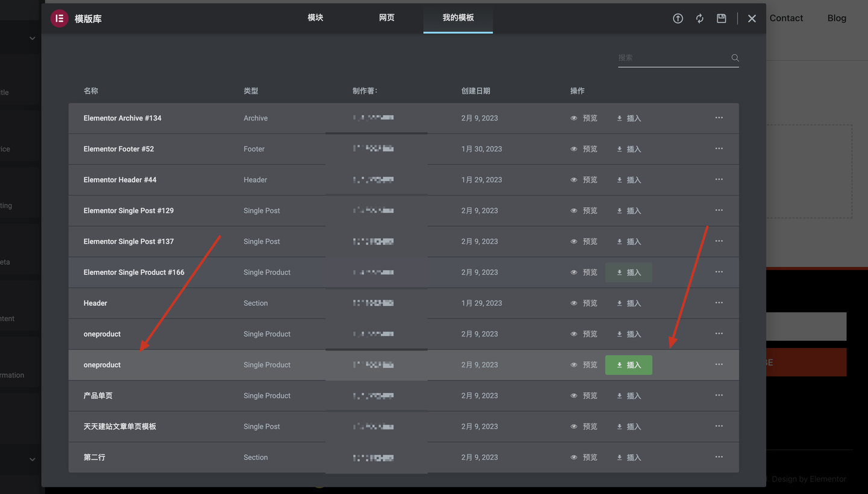
Task: Click the download icon in 产品单页 row
Action: (619, 396)
